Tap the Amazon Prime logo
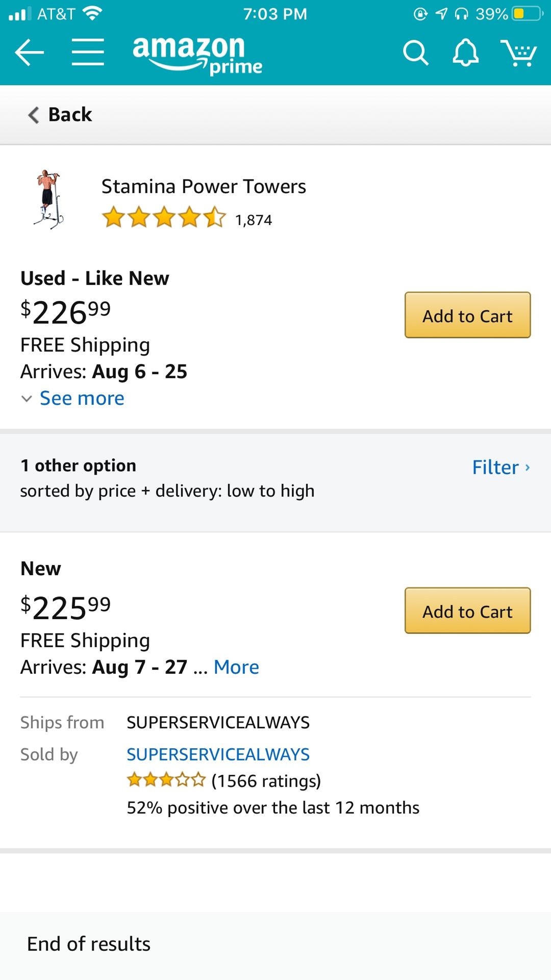The image size is (551, 980). [x=197, y=54]
